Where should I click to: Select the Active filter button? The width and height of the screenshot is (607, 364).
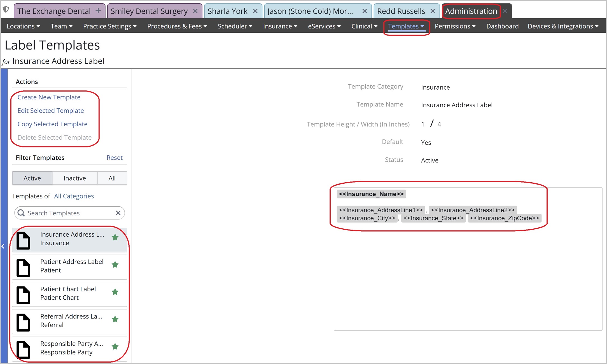(x=32, y=178)
